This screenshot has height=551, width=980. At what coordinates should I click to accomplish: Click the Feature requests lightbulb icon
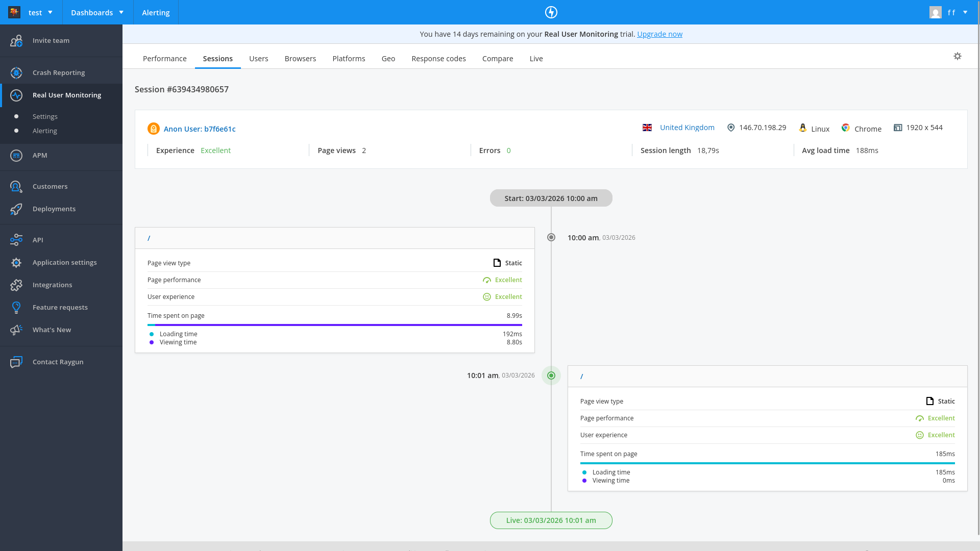point(16,308)
